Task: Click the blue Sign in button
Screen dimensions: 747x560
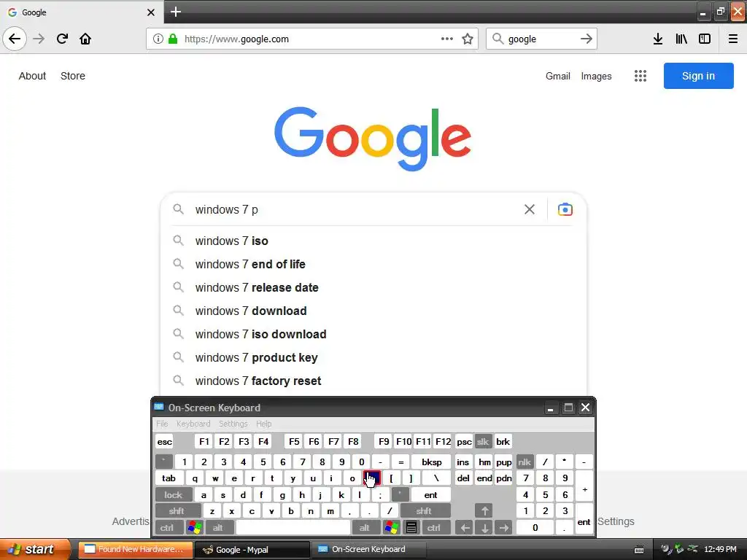Action: pos(698,76)
